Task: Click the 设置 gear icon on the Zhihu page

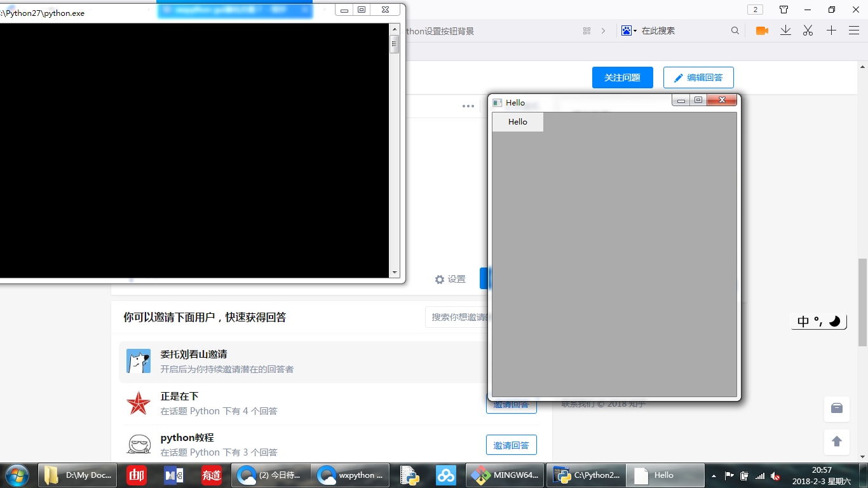Action: pyautogui.click(x=440, y=279)
